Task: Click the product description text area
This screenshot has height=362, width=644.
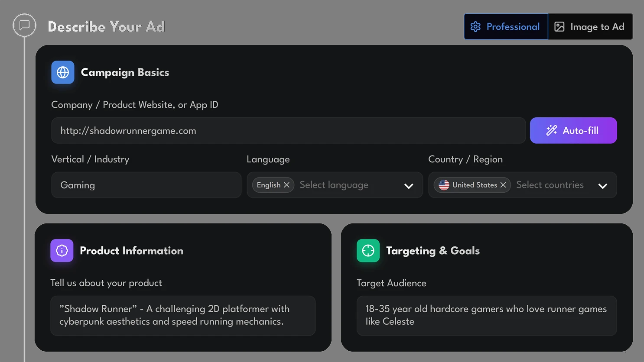Action: point(183,316)
